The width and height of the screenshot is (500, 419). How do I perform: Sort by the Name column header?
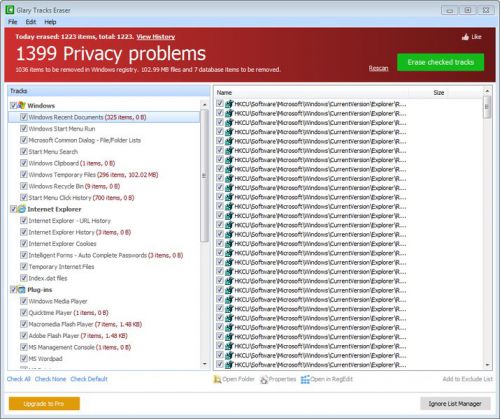(x=312, y=93)
